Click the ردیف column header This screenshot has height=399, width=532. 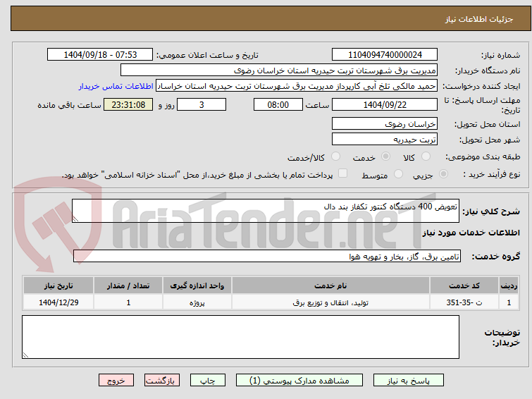509,286
